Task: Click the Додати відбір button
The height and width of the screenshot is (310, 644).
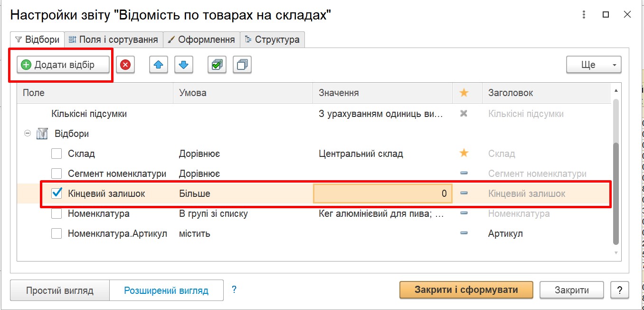Action: (x=64, y=65)
